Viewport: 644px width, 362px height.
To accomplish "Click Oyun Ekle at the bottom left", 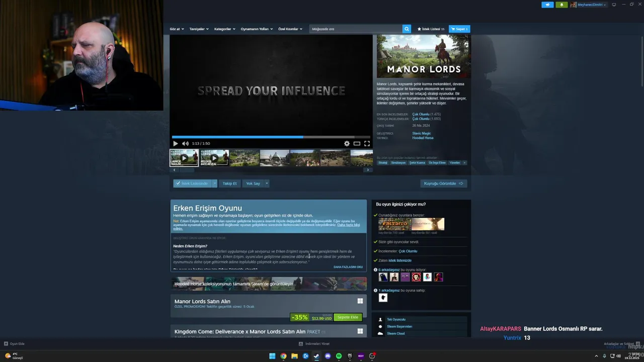I will point(14,344).
